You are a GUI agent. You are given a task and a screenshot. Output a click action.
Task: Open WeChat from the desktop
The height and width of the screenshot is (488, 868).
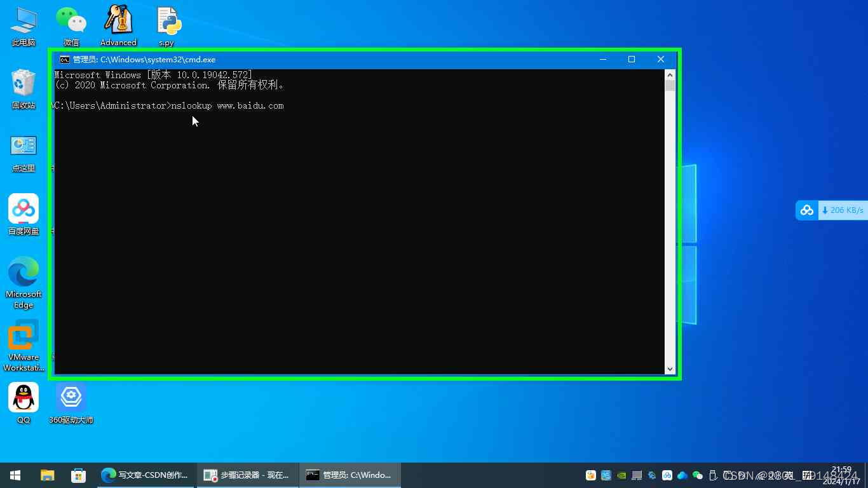tap(71, 19)
